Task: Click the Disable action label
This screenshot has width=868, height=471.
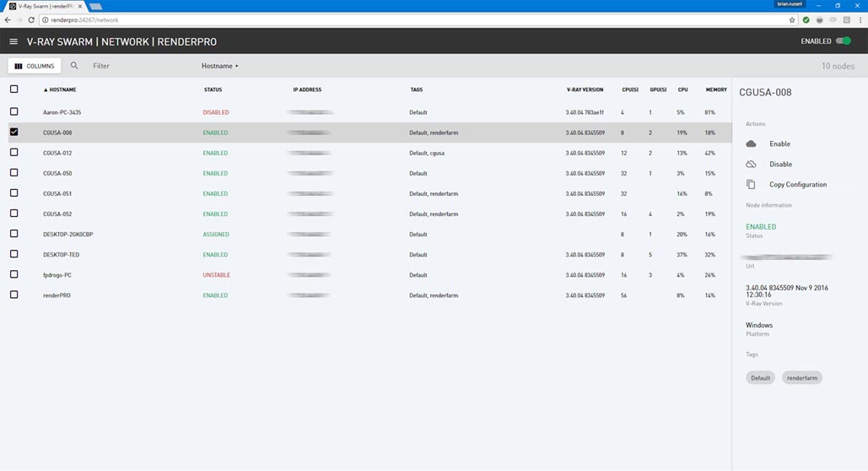Action: click(x=780, y=165)
